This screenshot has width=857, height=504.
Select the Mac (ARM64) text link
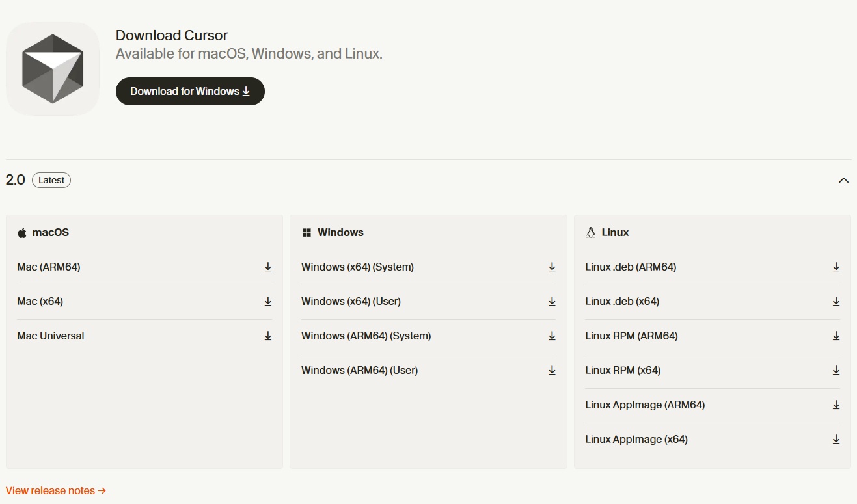pyautogui.click(x=49, y=267)
